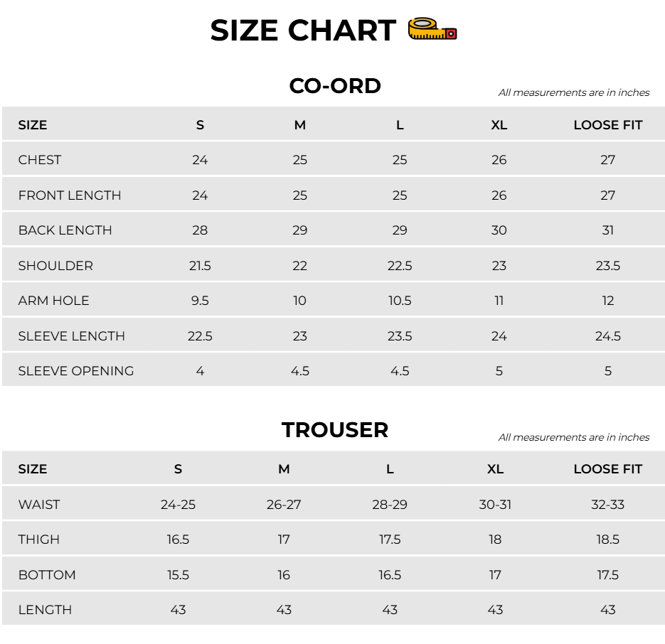The width and height of the screenshot is (665, 644).
Task: Select the SIZE CHART title text
Action: click(303, 31)
